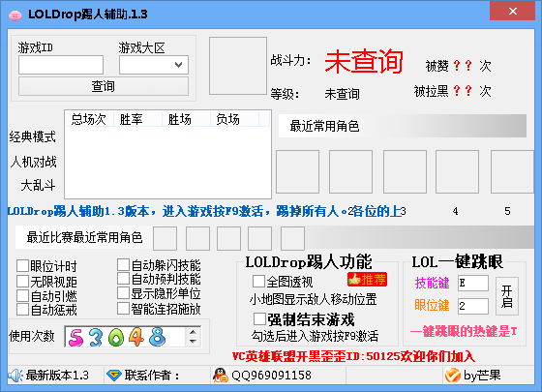The width and height of the screenshot is (542, 392).
Task: Click the empty player avatar box
Action: point(238,66)
